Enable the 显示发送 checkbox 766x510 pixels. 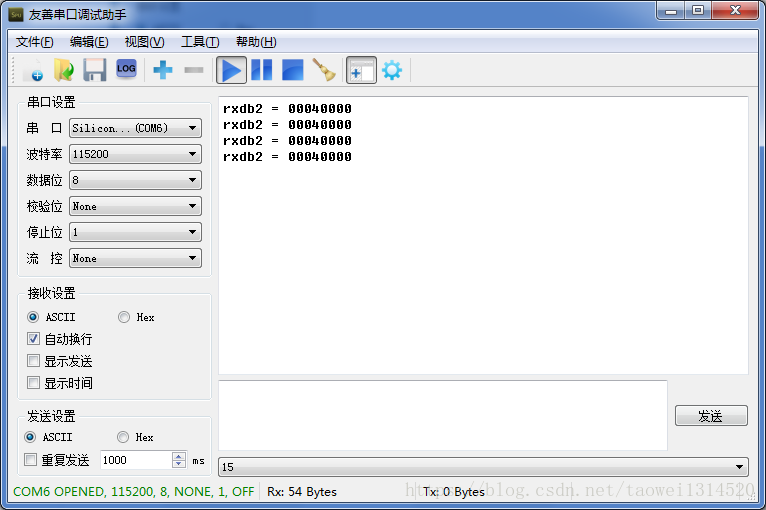33,361
